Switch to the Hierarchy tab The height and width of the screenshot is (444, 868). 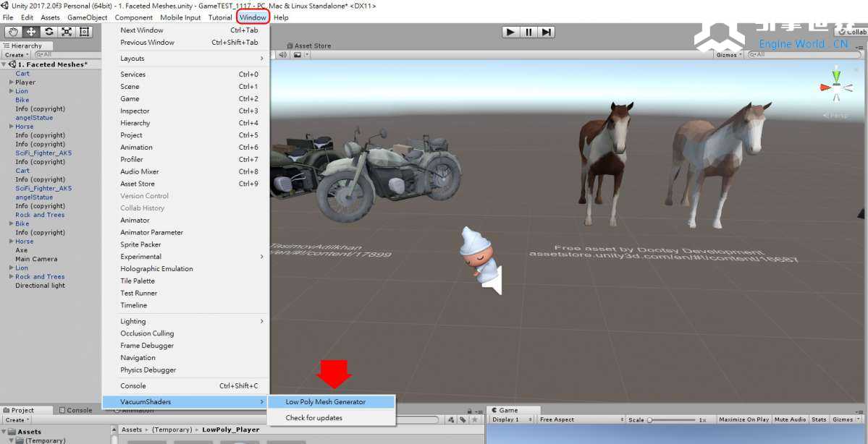(27, 46)
